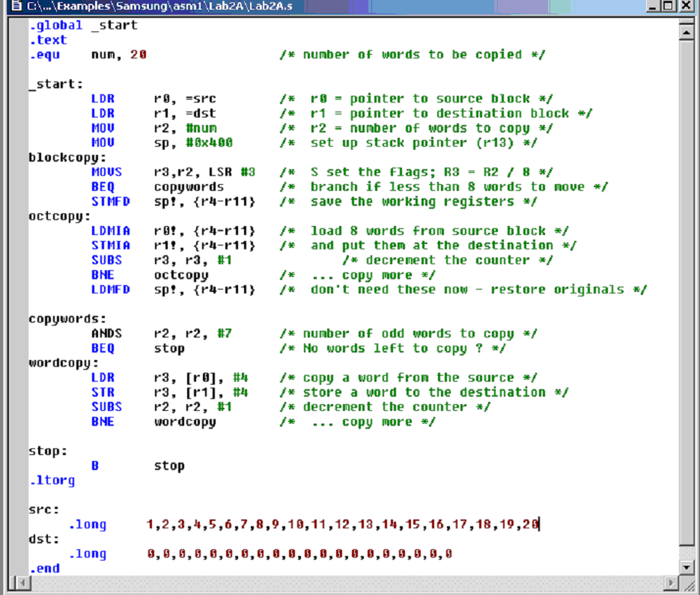This screenshot has width=700, height=595.
Task: Click the '=src' operand
Action: (201, 99)
